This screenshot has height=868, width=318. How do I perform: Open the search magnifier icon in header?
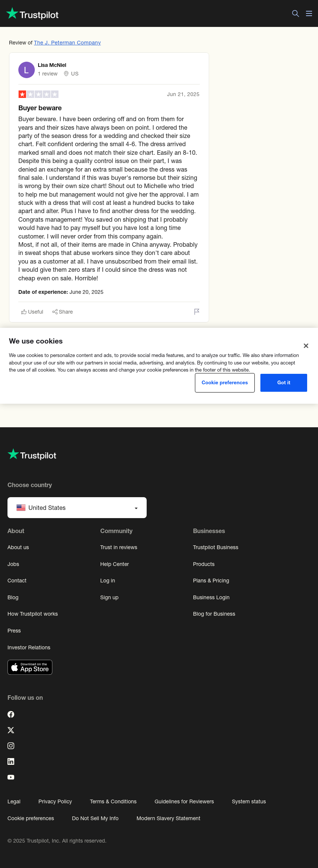click(296, 13)
